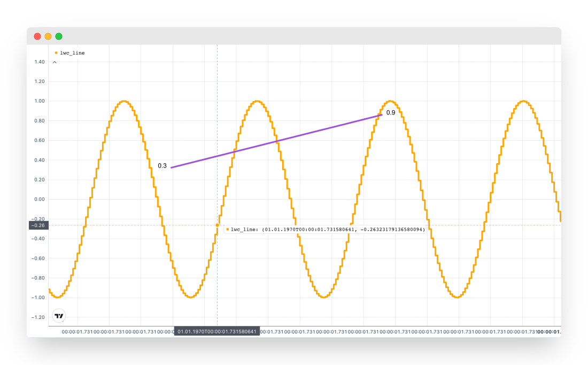Click the leftmost time label on time axis
The width and height of the screenshot is (588, 365).
click(77, 332)
